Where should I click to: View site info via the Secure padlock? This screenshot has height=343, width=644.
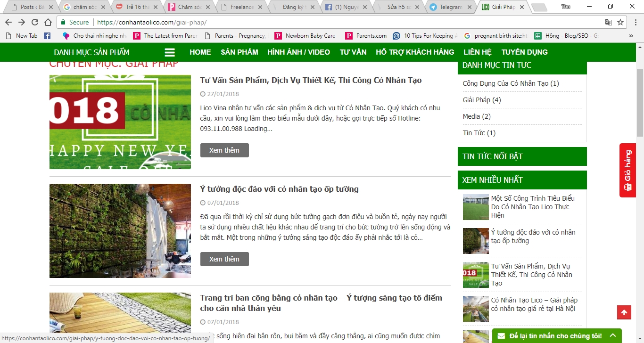point(74,22)
